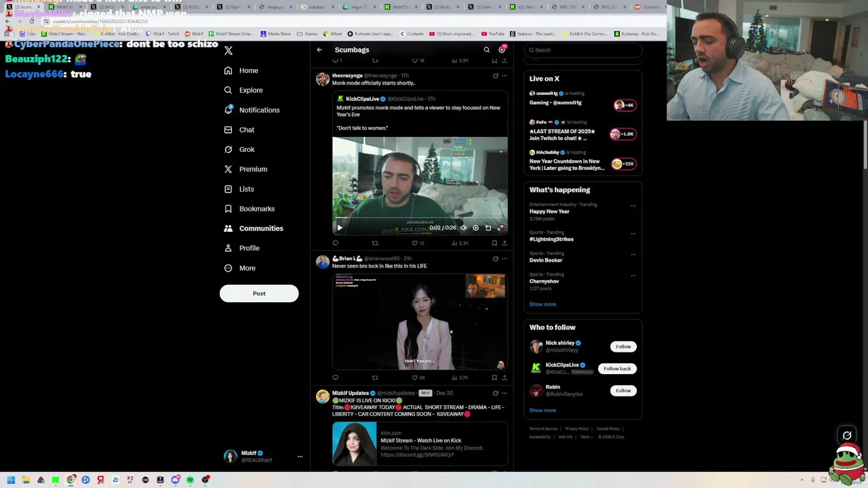Open Grok from the sidebar
This screenshot has width=868, height=488.
tap(239, 149)
